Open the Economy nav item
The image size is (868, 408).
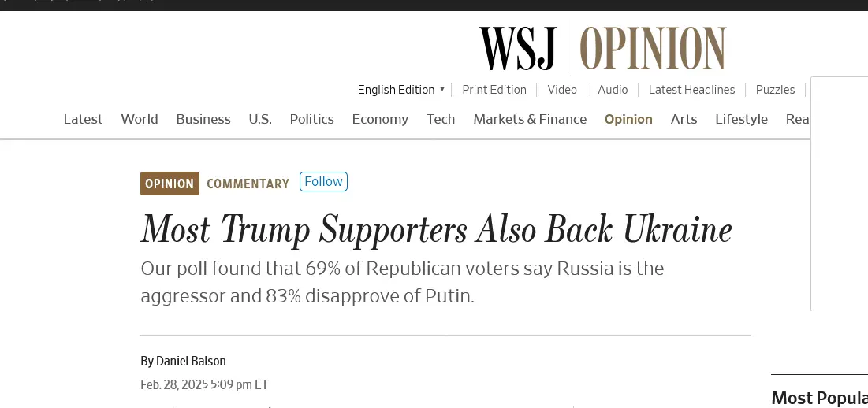tap(380, 119)
